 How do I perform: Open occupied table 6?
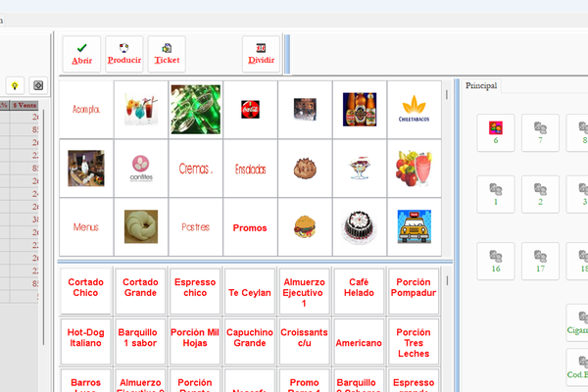click(496, 133)
